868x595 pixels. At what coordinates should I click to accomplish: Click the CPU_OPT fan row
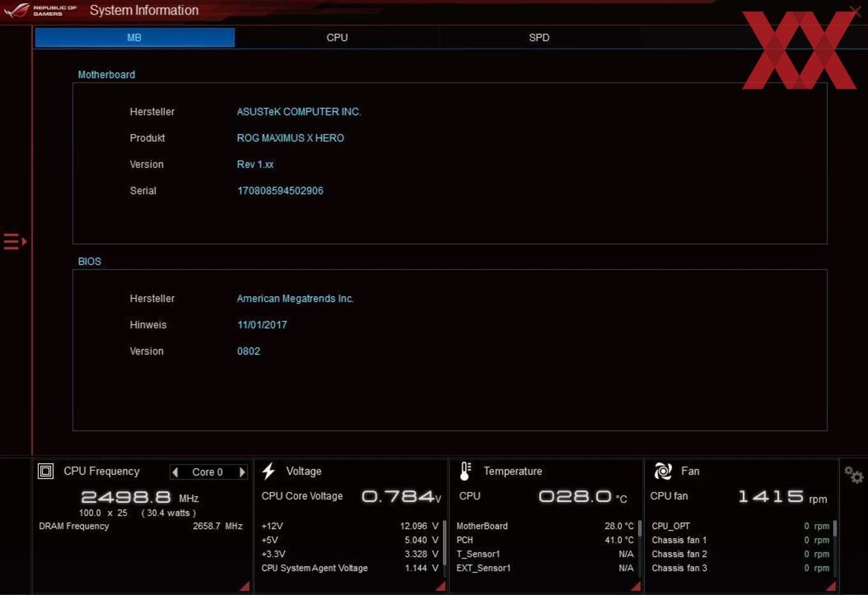[740, 526]
